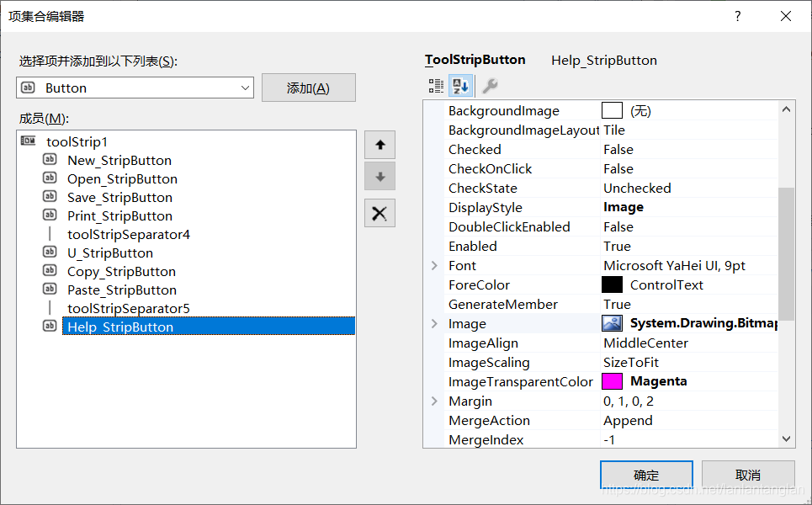
Task: Click 添加(A) to add item
Action: coord(309,88)
